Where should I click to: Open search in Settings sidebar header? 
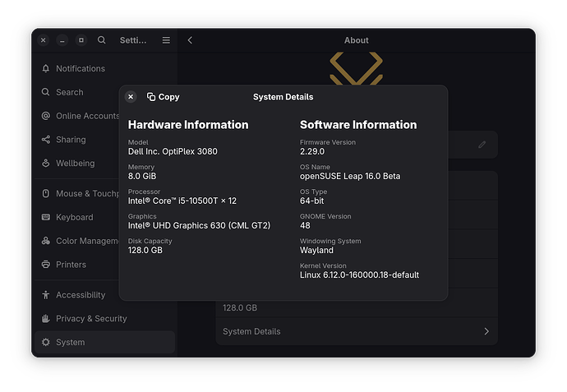click(102, 40)
